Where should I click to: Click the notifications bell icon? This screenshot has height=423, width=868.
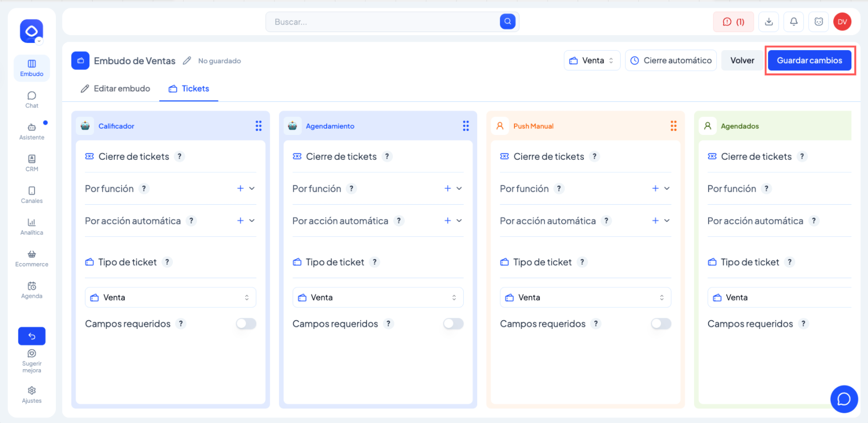tap(793, 22)
